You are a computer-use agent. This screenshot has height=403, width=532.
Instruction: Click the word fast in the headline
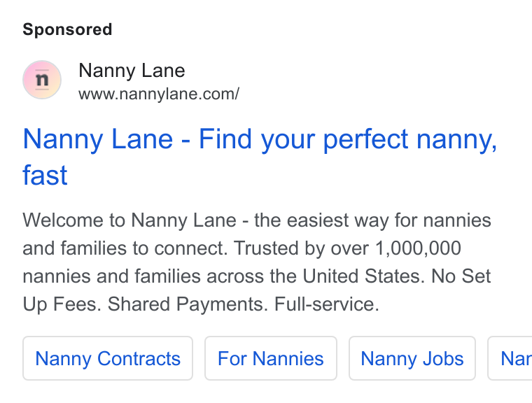[x=45, y=175]
